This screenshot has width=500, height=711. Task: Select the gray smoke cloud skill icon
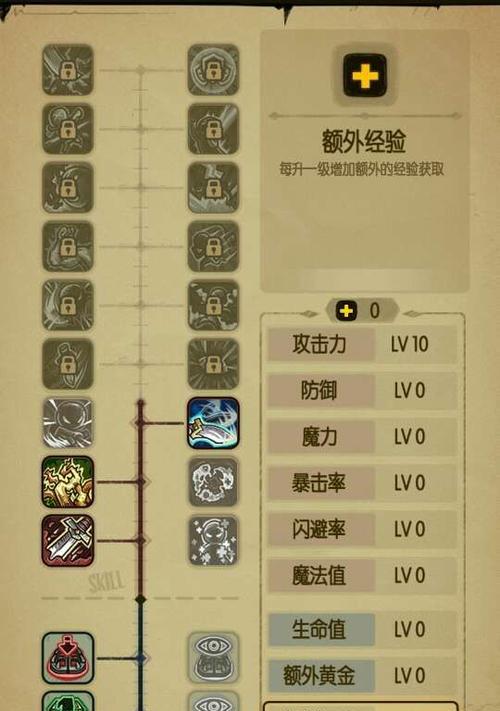pos(213,482)
